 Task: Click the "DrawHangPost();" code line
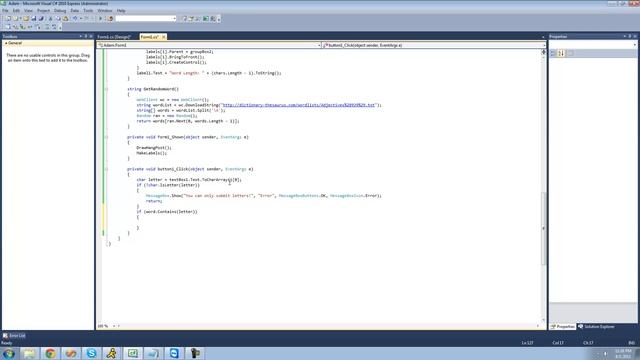point(154,148)
